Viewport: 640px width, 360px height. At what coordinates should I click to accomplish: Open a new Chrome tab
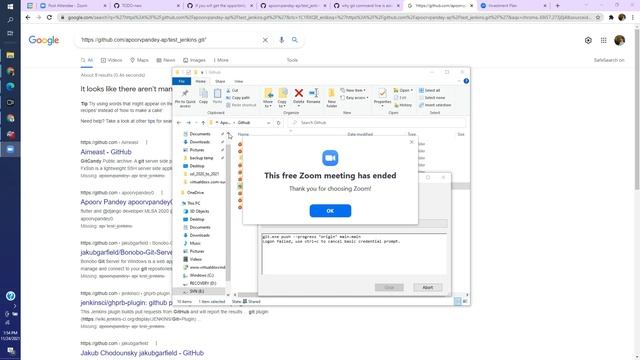558,6
